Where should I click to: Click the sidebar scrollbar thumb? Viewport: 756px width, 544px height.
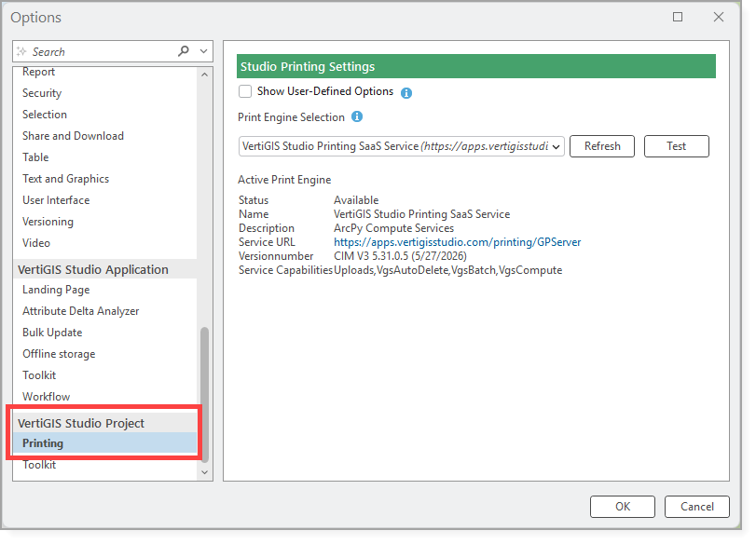pos(204,395)
